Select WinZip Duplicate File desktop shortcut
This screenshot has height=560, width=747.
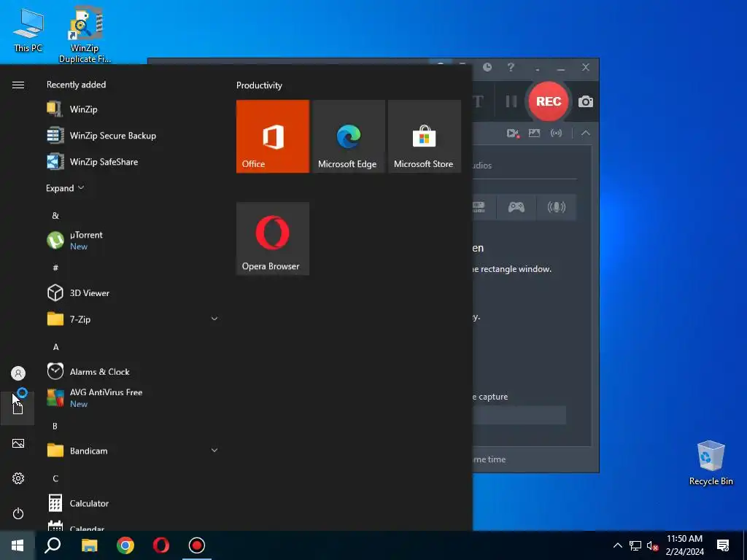click(85, 35)
